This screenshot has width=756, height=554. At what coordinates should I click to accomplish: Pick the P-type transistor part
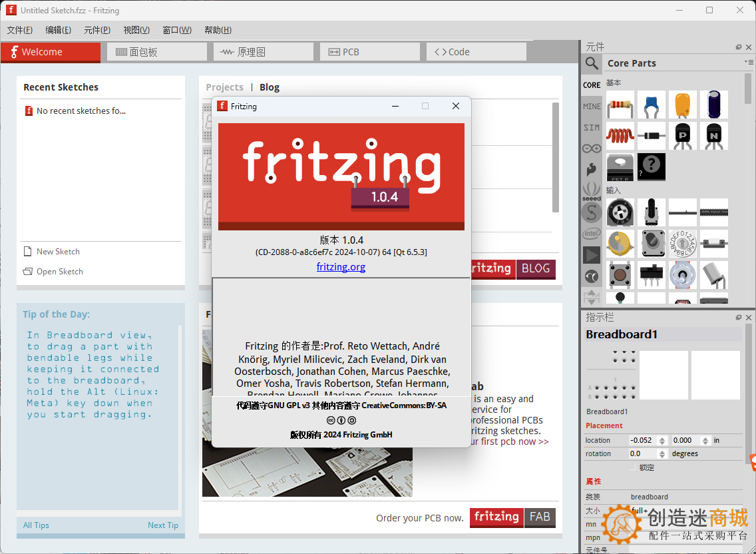click(x=683, y=136)
